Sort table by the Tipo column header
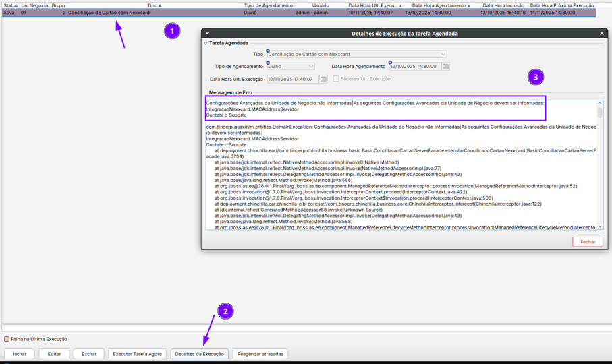Image resolution: width=612 pixels, height=364 pixels. coord(155,5)
